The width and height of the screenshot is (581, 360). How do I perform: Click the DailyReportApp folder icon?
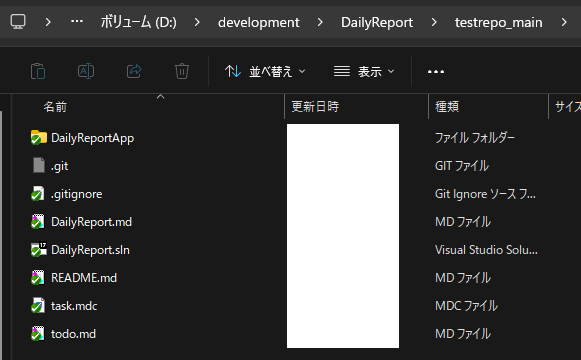[x=39, y=138]
